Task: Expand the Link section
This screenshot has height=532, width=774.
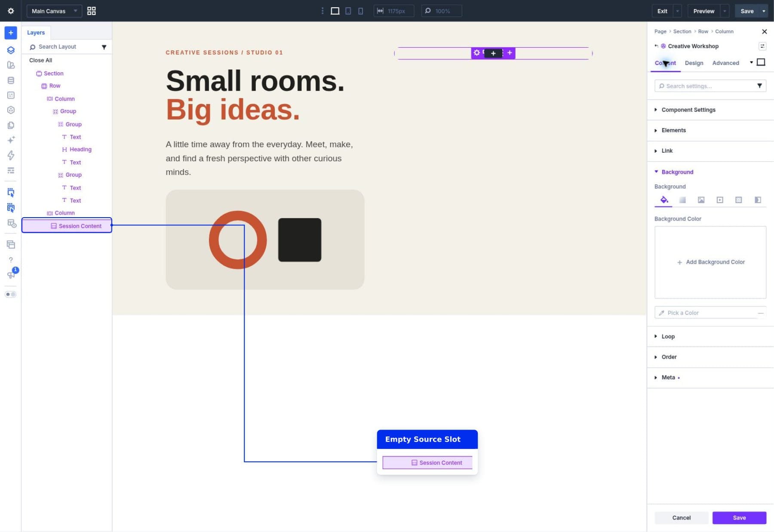Action: [710, 151]
